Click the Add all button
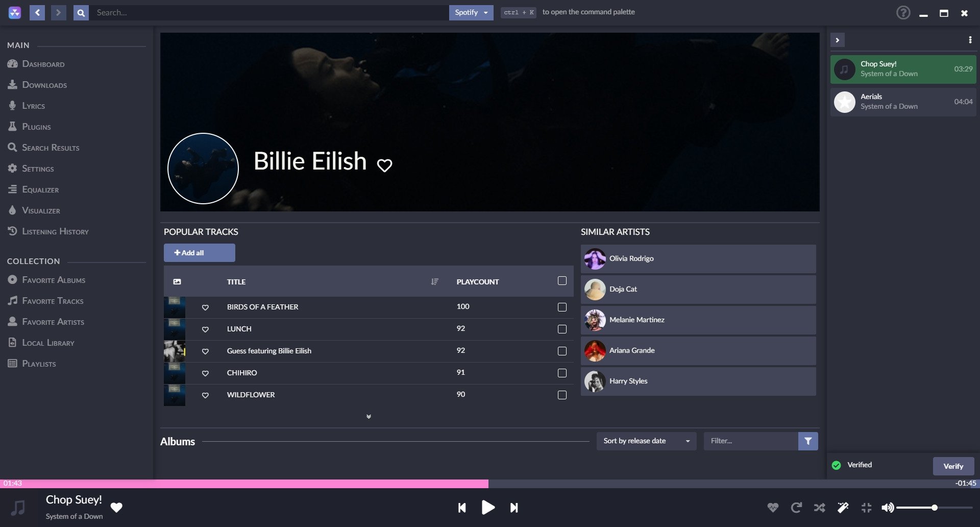Viewport: 980px width, 527px height. click(x=200, y=253)
